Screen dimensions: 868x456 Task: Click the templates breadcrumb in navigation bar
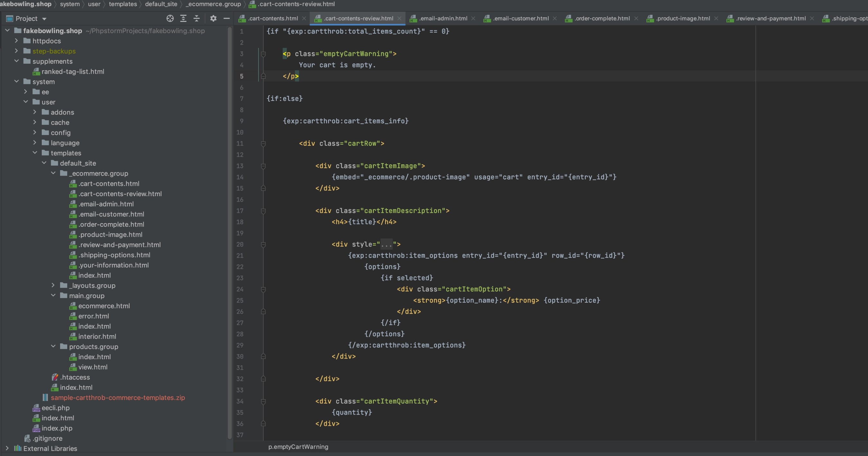coord(123,4)
